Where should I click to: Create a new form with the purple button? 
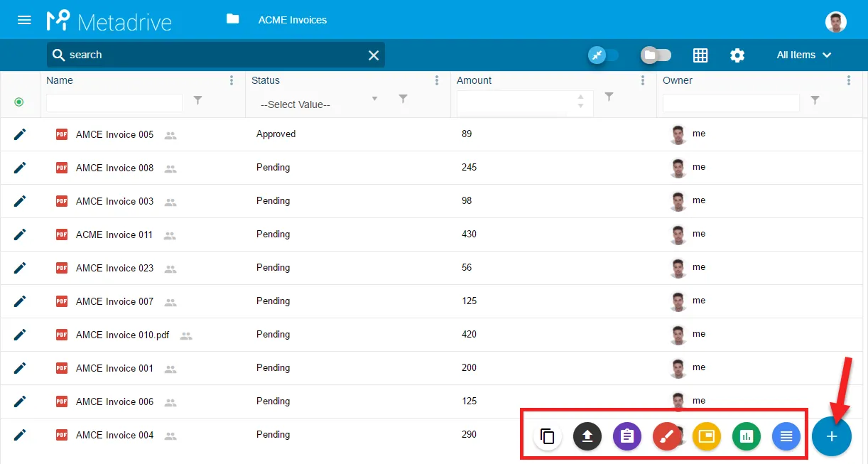click(x=627, y=436)
